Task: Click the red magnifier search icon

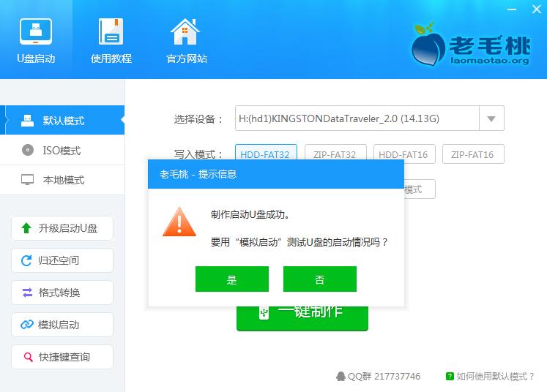Action: (x=28, y=357)
